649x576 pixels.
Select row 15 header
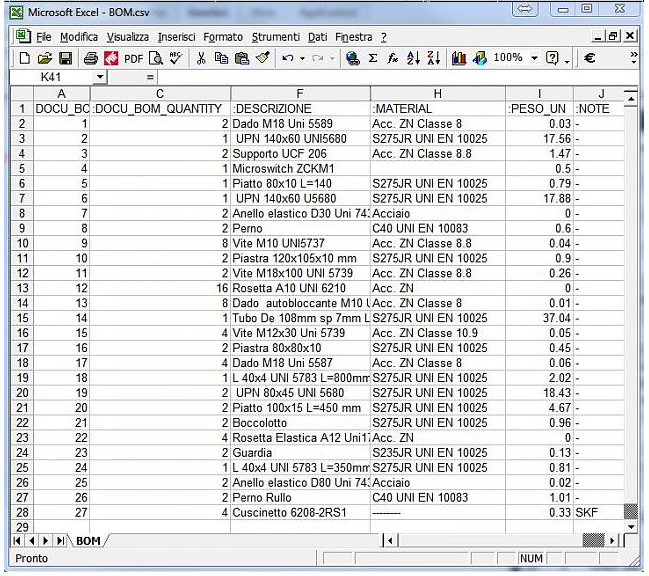click(22, 318)
